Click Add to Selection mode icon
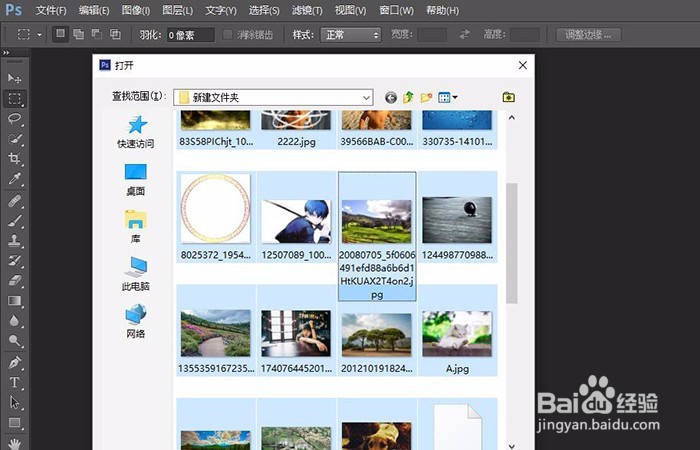The height and width of the screenshot is (450, 700). [x=79, y=34]
